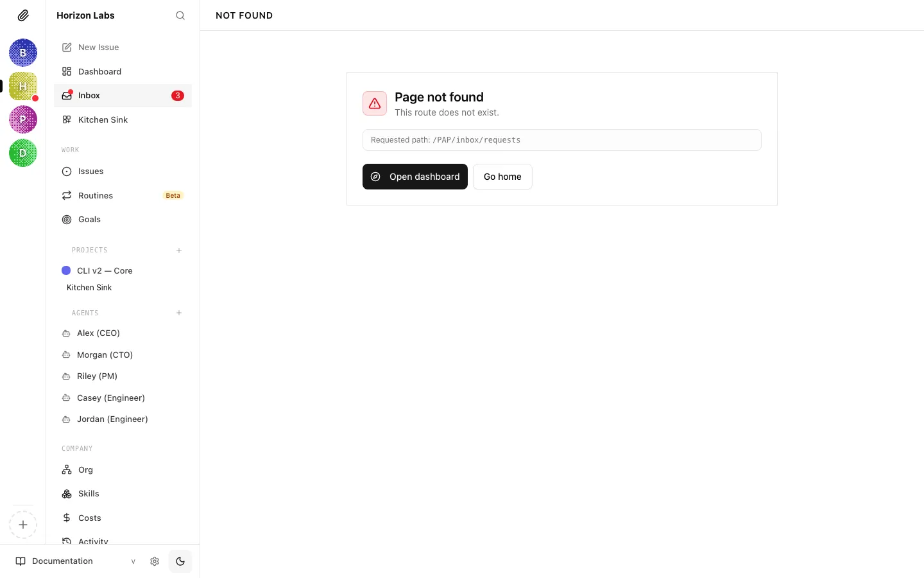Click the Beta tag beside Routines
924x578 pixels.
click(173, 195)
